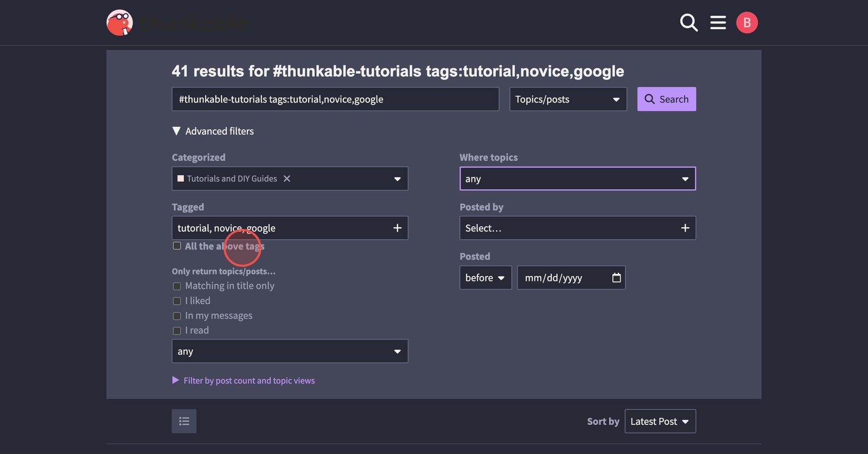The width and height of the screenshot is (868, 454).
Task: Expand the Where topics dropdown
Action: [x=577, y=179]
